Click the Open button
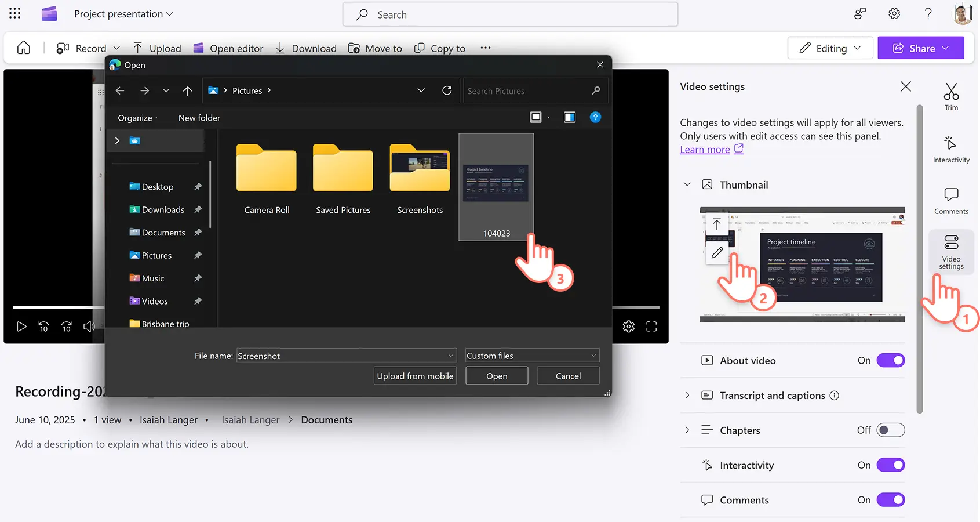 (497, 376)
